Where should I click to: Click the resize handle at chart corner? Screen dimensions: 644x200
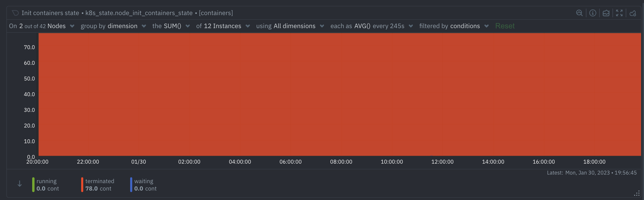point(637,193)
